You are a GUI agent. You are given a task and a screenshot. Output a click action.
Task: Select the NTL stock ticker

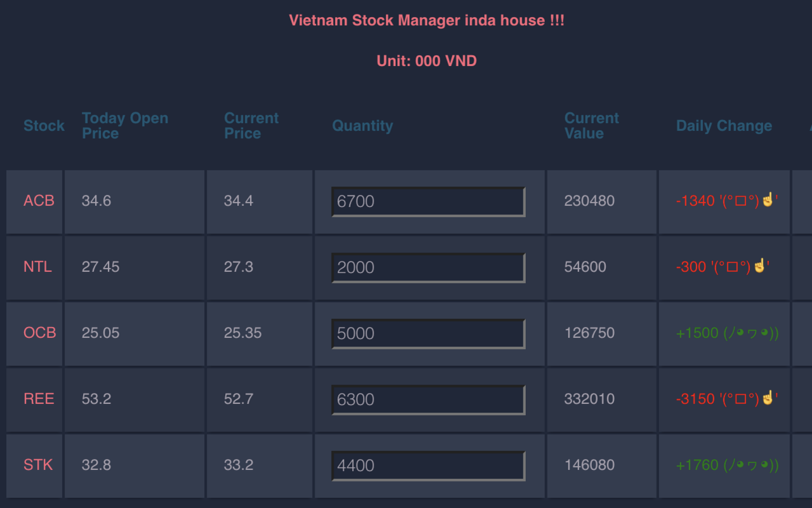pyautogui.click(x=37, y=267)
